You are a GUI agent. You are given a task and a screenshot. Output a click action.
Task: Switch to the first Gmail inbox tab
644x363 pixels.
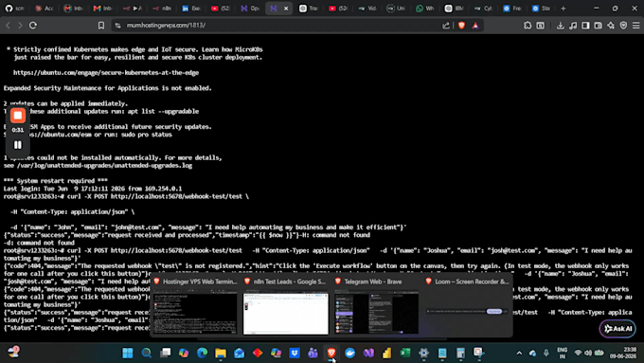point(73,9)
